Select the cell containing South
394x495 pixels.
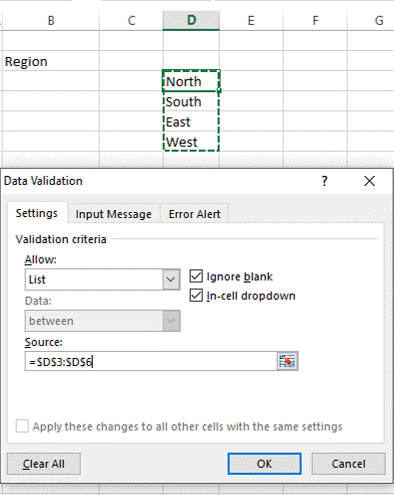click(191, 101)
